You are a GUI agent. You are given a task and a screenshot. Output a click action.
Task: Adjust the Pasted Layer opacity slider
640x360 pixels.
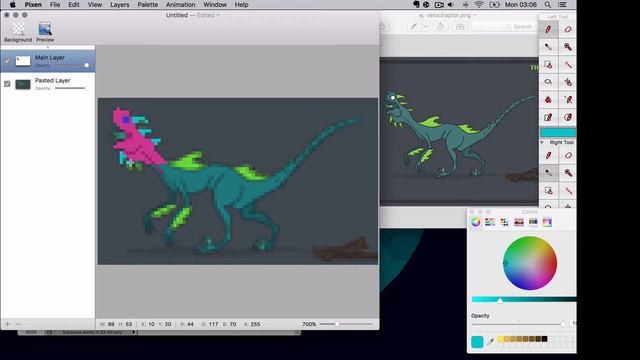[71, 88]
